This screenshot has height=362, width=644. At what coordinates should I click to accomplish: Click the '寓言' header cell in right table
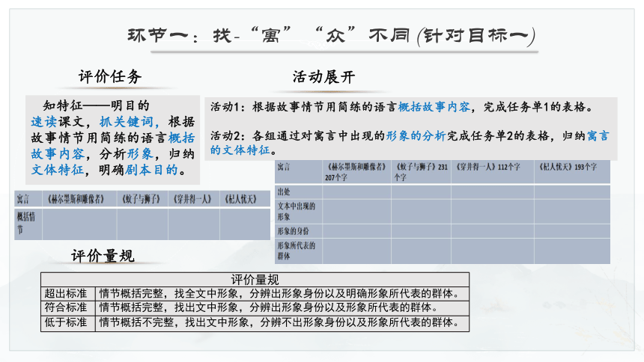(x=299, y=172)
